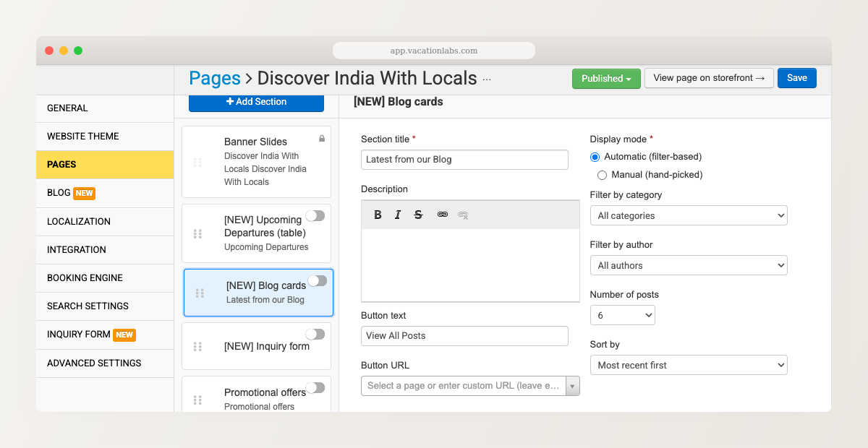This screenshot has height=448, width=868.
Task: Turn on the Promotional offers section
Action: (x=315, y=388)
